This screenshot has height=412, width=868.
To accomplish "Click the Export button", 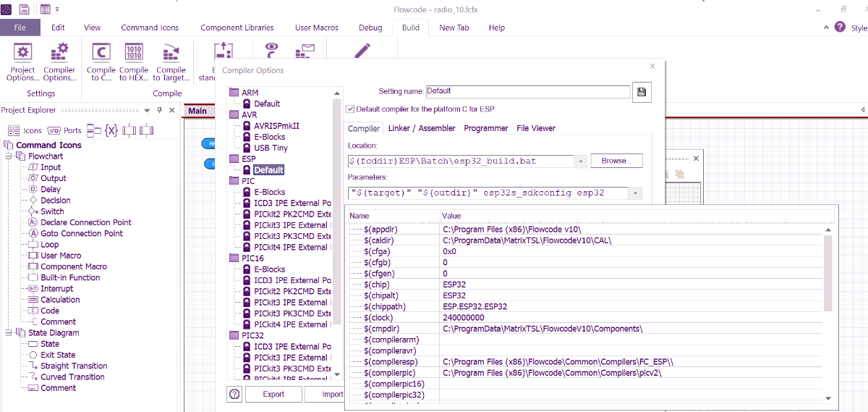I will [273, 395].
